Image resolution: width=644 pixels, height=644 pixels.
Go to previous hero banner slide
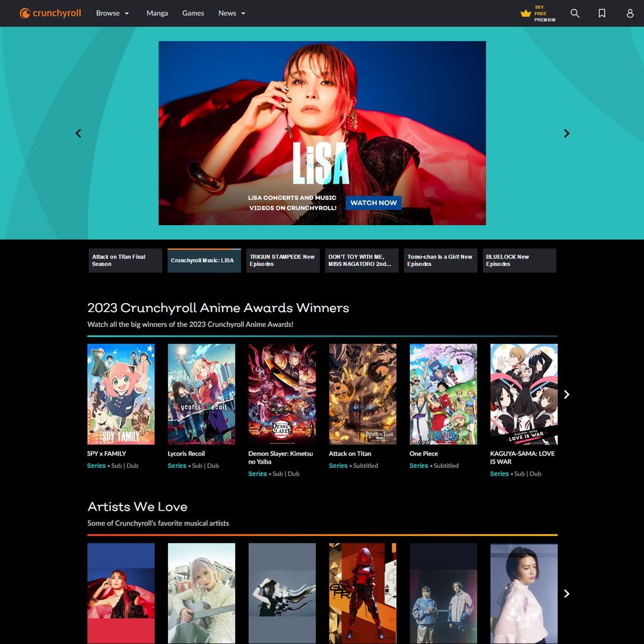78,133
